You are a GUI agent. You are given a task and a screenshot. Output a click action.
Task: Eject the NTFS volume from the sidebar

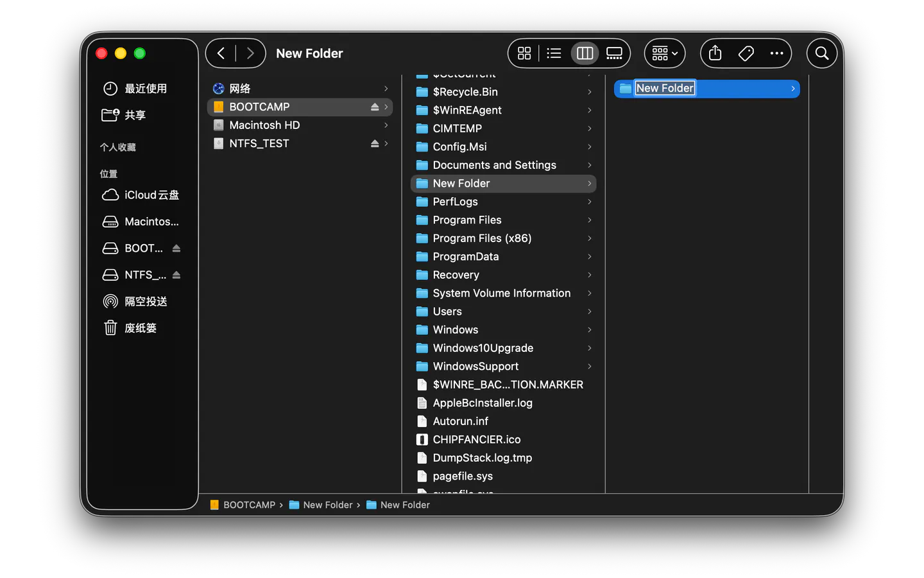(x=176, y=275)
